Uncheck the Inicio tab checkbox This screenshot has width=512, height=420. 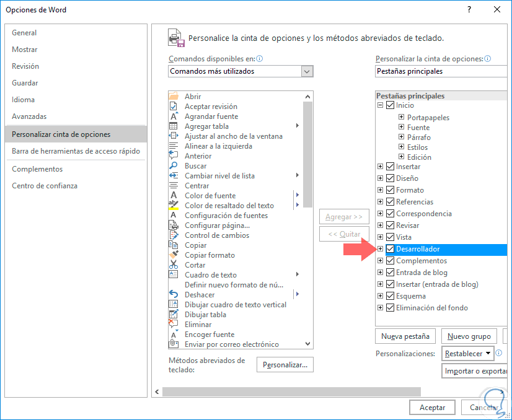click(390, 105)
